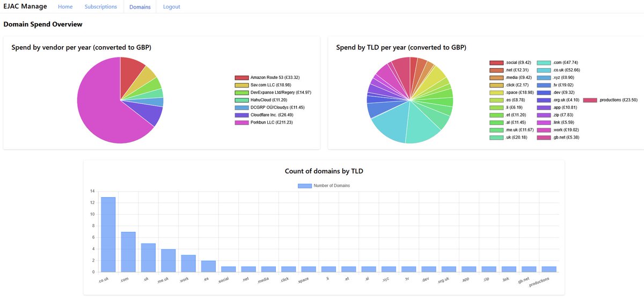Toggle .app (£10.81) legend entry

[557, 108]
